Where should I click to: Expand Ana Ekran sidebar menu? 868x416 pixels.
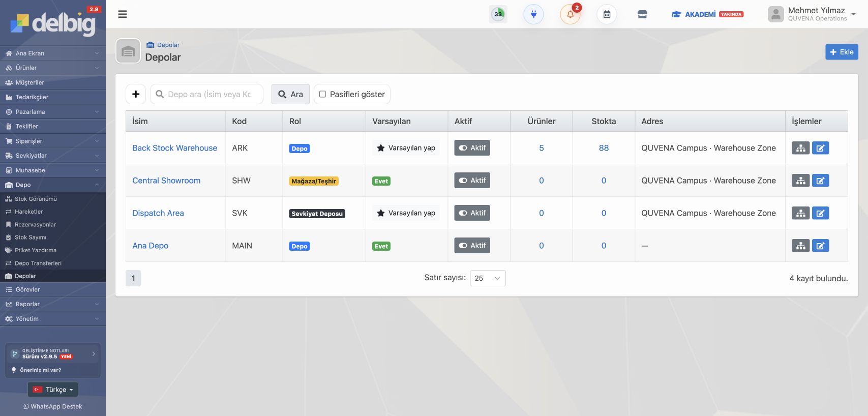click(x=53, y=53)
